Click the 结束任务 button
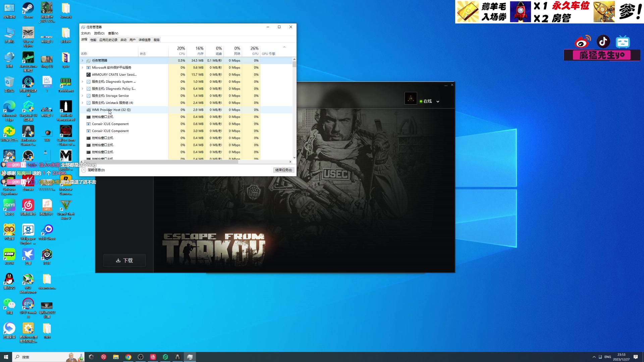The width and height of the screenshot is (644, 362). 284,170
